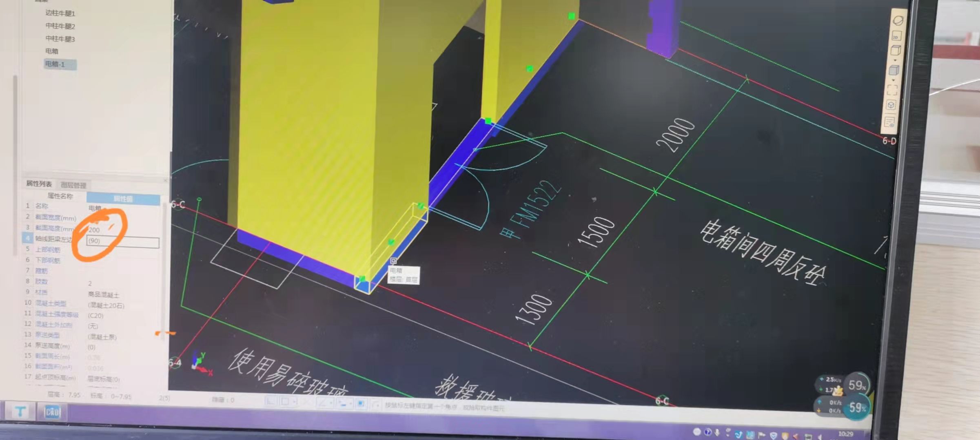The width and height of the screenshot is (980, 440).
Task: Click the 箍筋 property label
Action: [41, 271]
